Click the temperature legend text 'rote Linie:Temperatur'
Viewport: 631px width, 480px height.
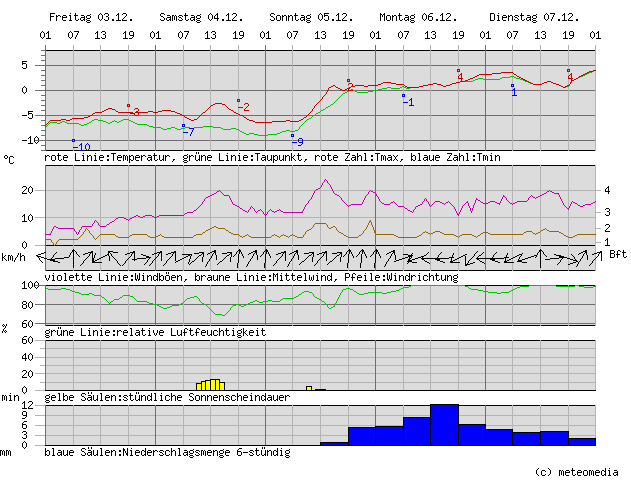pyautogui.click(x=105, y=158)
